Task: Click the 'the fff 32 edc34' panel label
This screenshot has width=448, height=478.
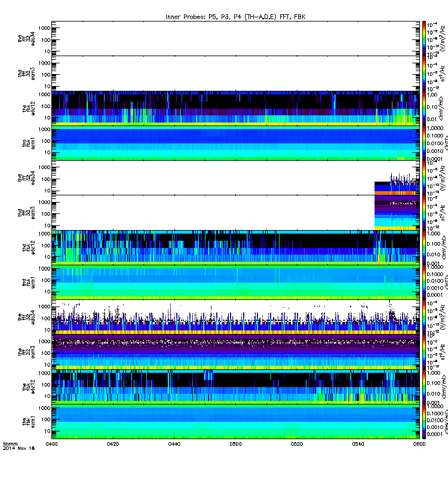Action: pyautogui.click(x=26, y=317)
